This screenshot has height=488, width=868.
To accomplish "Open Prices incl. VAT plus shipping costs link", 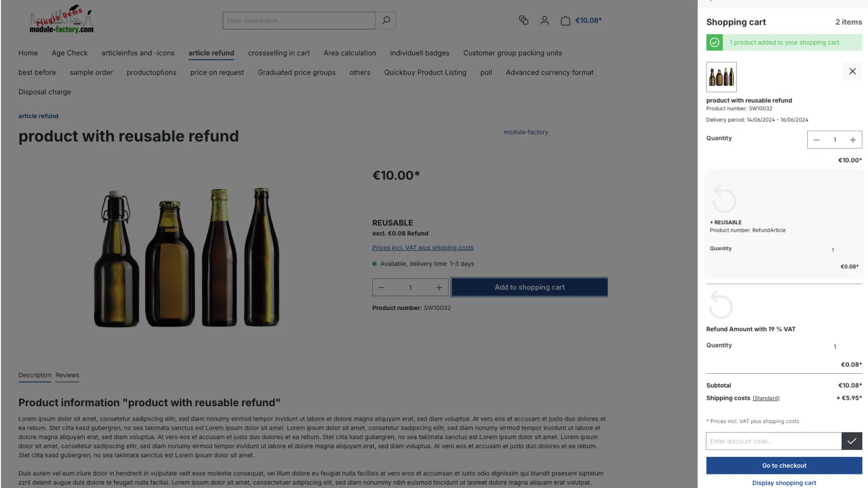I will click(x=422, y=248).
